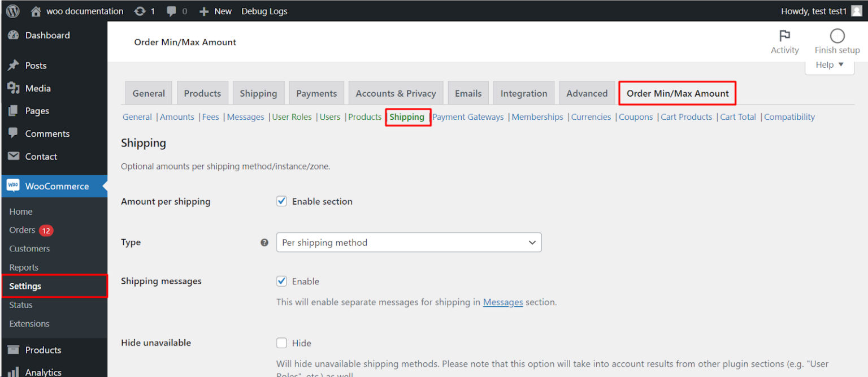Open the Per shipping method Type dropdown

[x=409, y=242]
